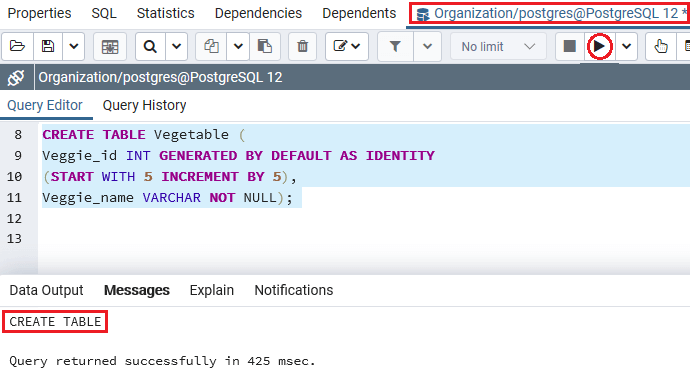Stop the query with square icon

pyautogui.click(x=569, y=46)
